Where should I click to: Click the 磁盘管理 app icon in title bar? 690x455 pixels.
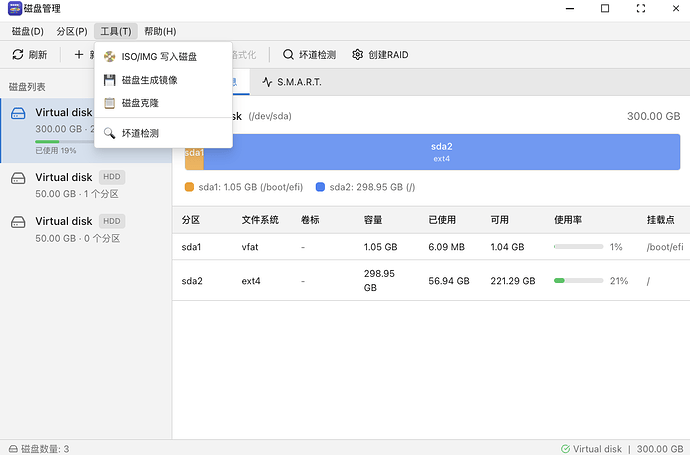(x=13, y=9)
